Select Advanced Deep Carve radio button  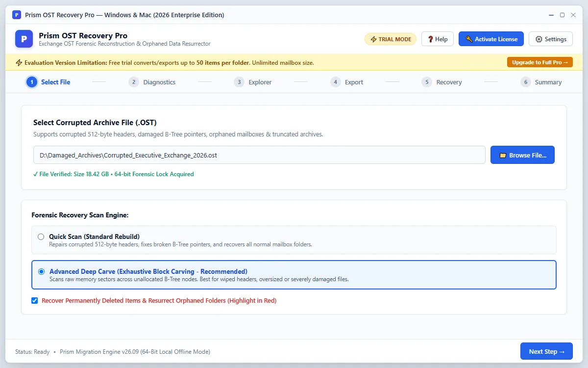coord(41,271)
